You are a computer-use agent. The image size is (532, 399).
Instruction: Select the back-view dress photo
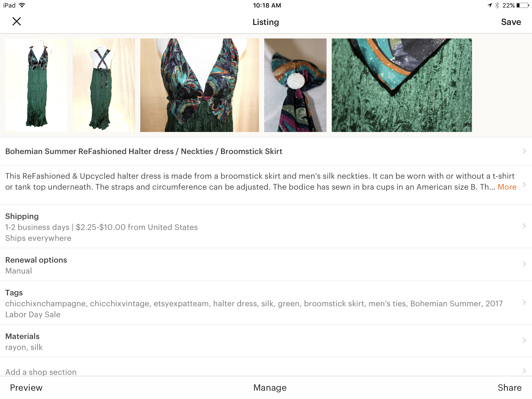(x=104, y=85)
